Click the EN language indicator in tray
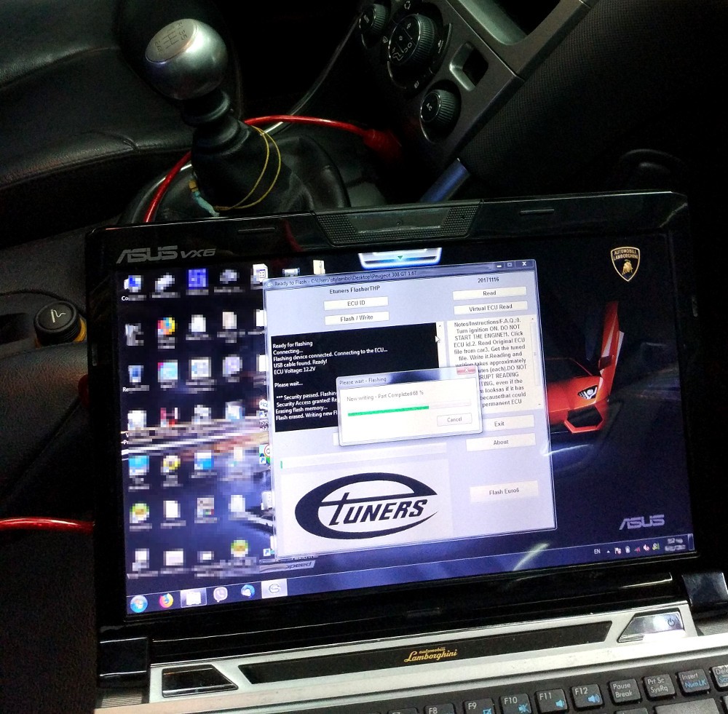The image size is (728, 714). 598,552
